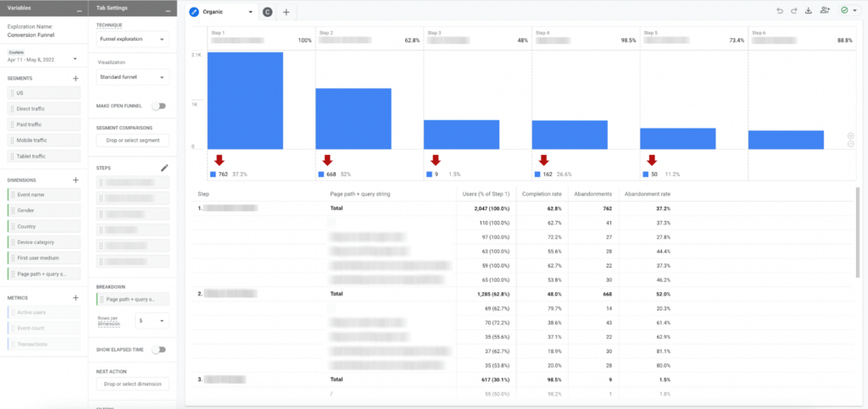Select the Mobile traffic segment
The image size is (868, 409).
coord(44,141)
